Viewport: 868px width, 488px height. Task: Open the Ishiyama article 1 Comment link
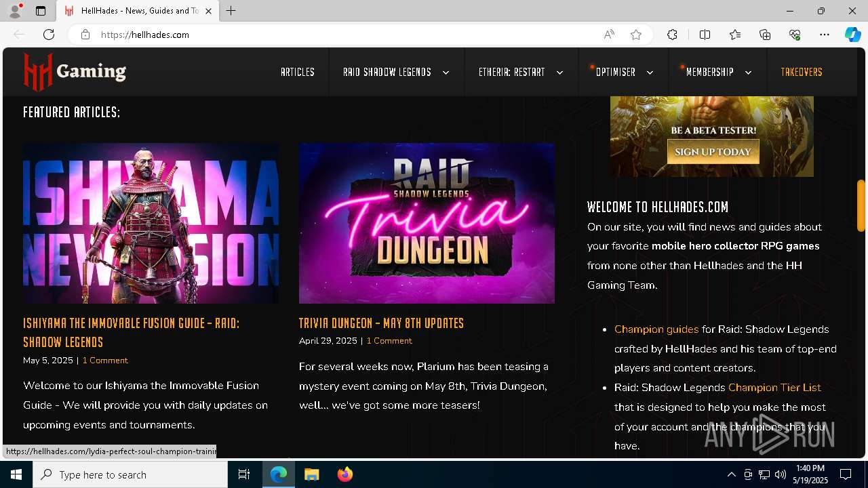click(x=105, y=361)
